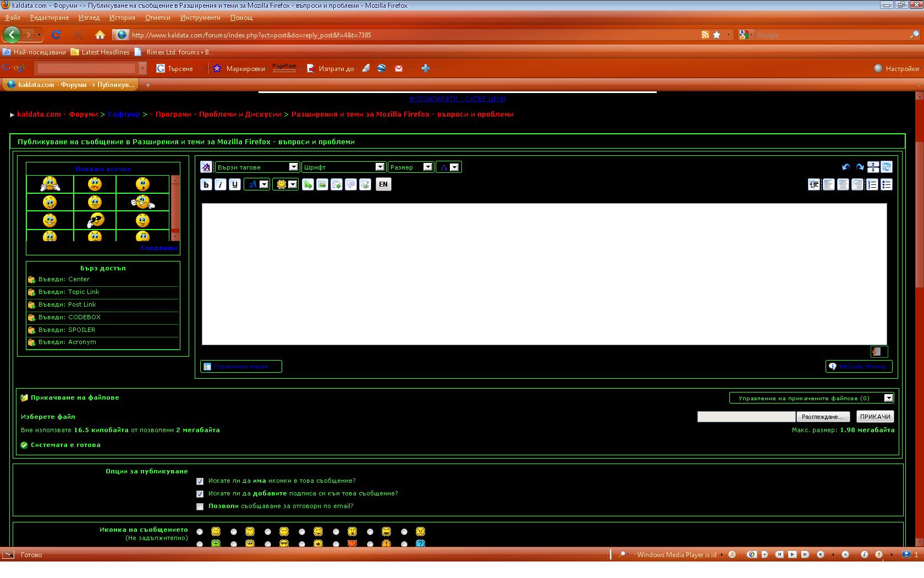This screenshot has height=578, width=924.
Task: Insert an image with the picture icon
Action: pyautogui.click(x=322, y=184)
